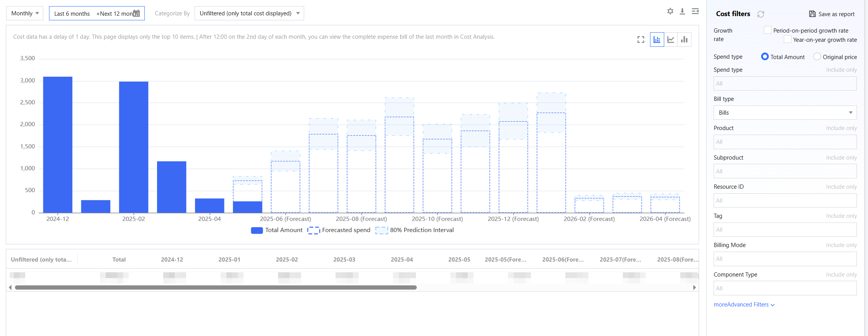Image resolution: width=868 pixels, height=336 pixels.
Task: Click Include only next to Subproduct
Action: [841, 158]
